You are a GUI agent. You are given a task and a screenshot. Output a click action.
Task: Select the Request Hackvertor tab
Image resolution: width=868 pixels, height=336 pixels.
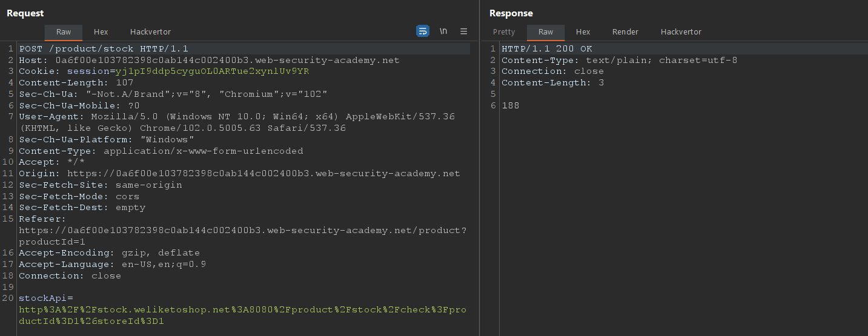click(x=150, y=32)
